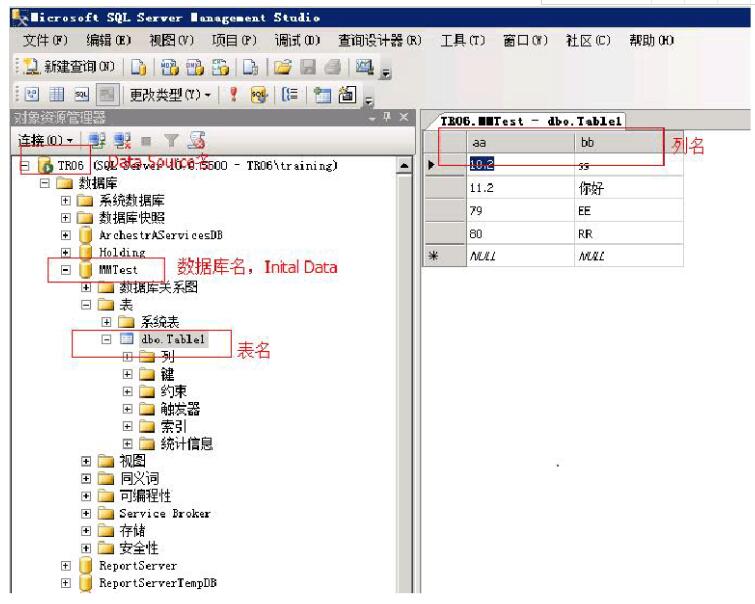The height and width of the screenshot is (604, 755).
Task: Click the Filter funnel icon in Object Explorer
Action: (170, 141)
